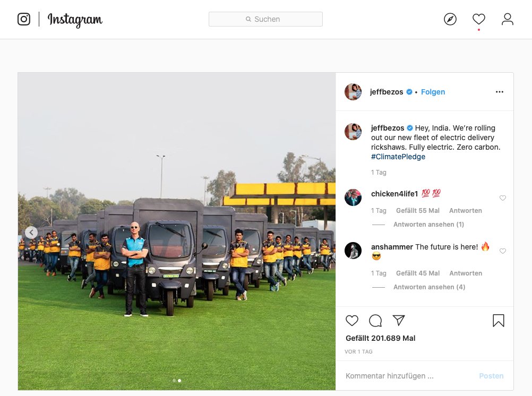The width and height of the screenshot is (532, 396).
Task: Expand 'Antworten ansehen (4)' replies
Action: pos(429,287)
